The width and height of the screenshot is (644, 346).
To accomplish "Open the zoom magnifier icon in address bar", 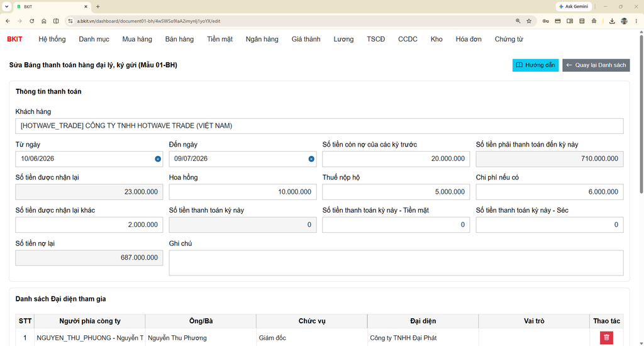I will [x=518, y=21].
